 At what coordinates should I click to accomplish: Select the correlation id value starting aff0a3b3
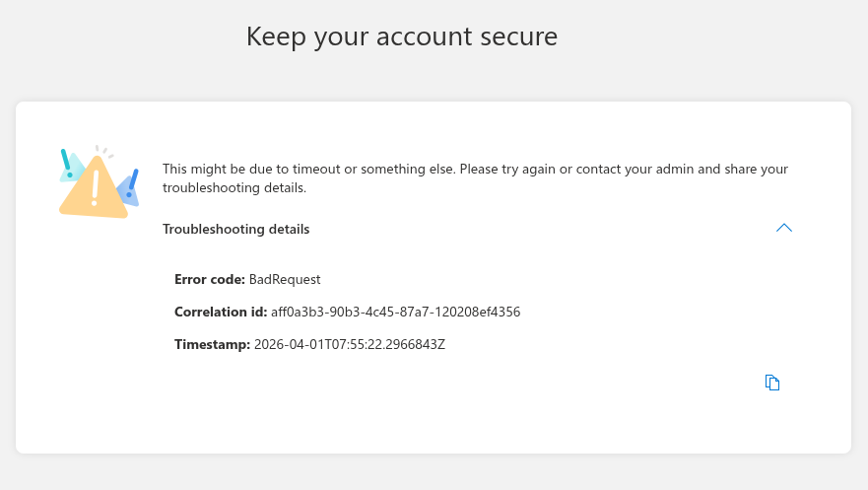395,312
